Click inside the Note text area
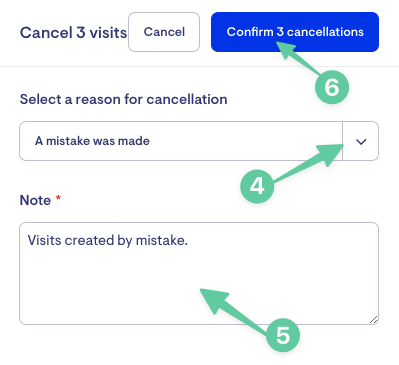Viewport: 399px width, 365px height. [x=199, y=273]
